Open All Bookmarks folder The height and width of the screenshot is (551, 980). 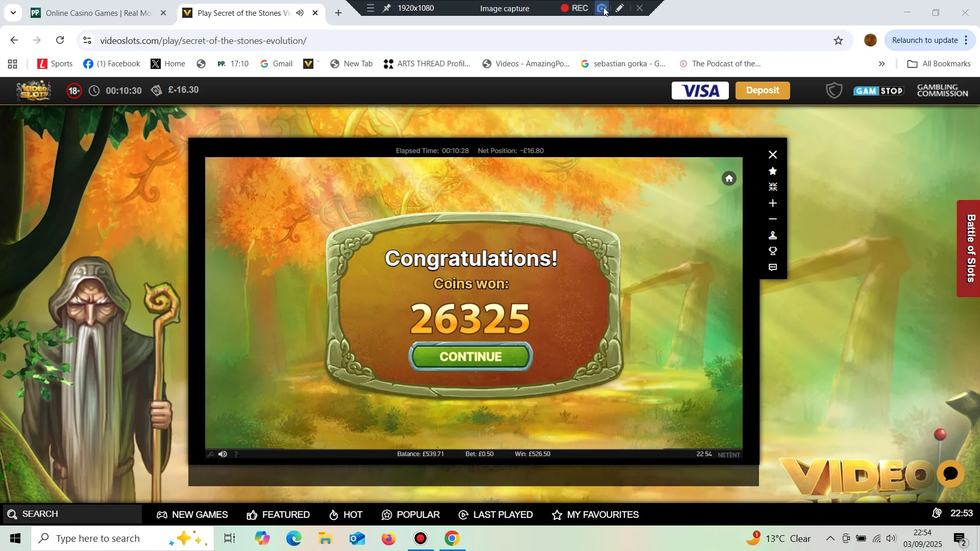pos(939,64)
